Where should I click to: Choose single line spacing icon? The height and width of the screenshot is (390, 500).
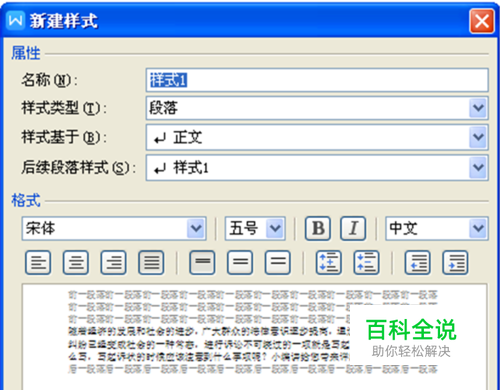tap(202, 263)
